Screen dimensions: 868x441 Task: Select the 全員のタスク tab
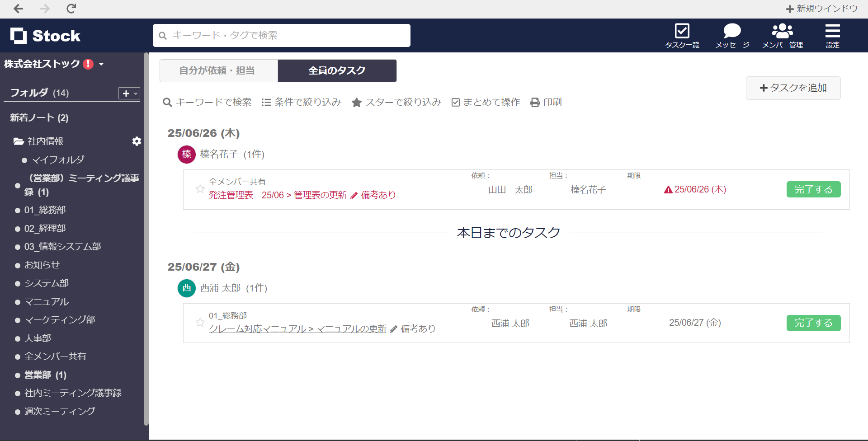click(337, 71)
